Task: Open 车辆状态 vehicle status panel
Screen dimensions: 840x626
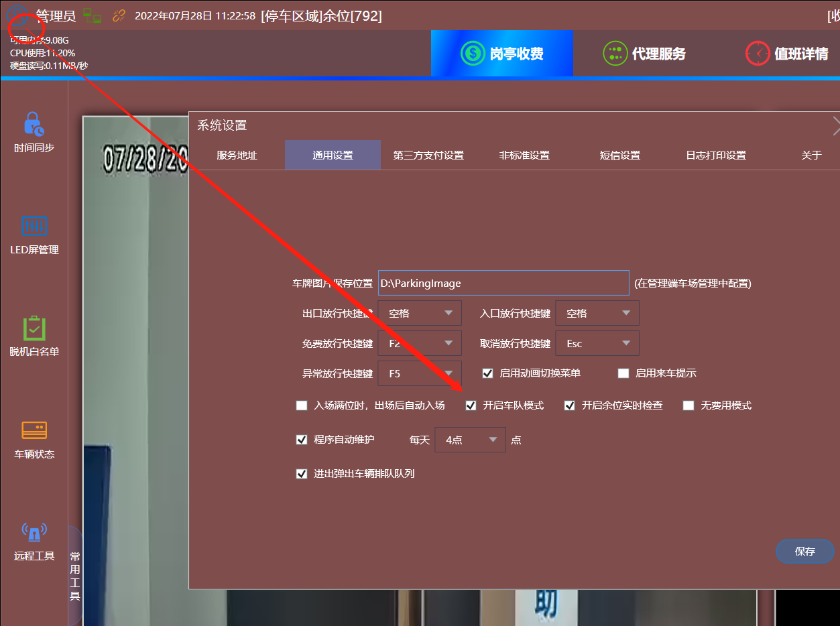Action: tap(34, 440)
